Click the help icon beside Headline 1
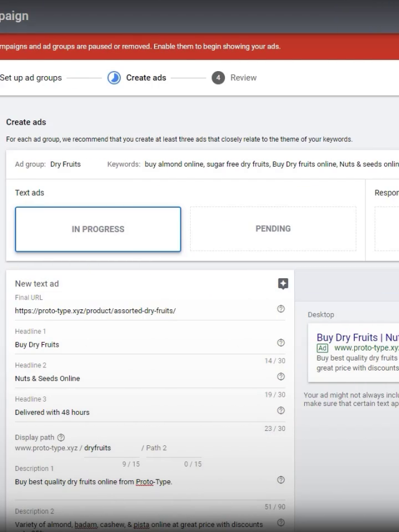Image resolution: width=399 pixels, height=532 pixels. pos(281,343)
